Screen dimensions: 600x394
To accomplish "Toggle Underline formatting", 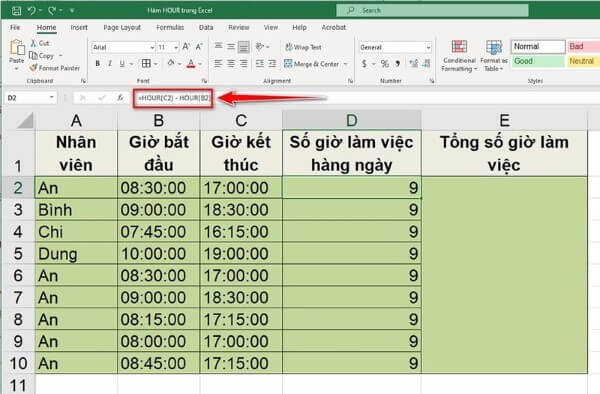I will click(x=122, y=63).
